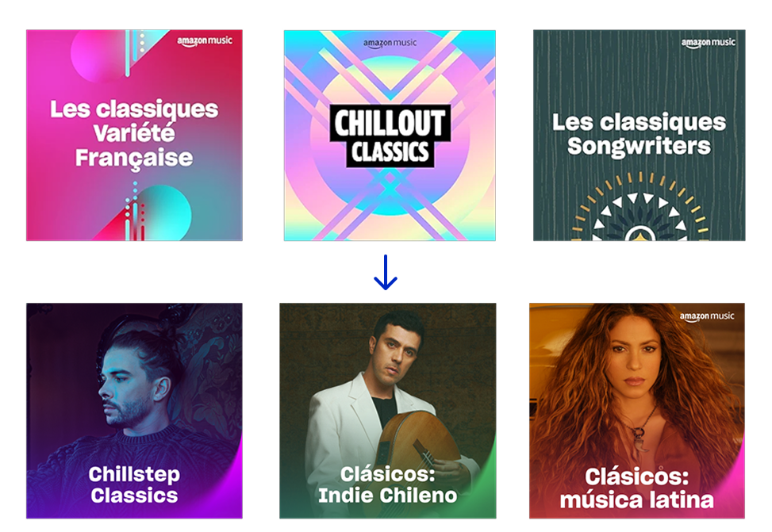Click the Clásicos: música latina title text

tap(637, 488)
